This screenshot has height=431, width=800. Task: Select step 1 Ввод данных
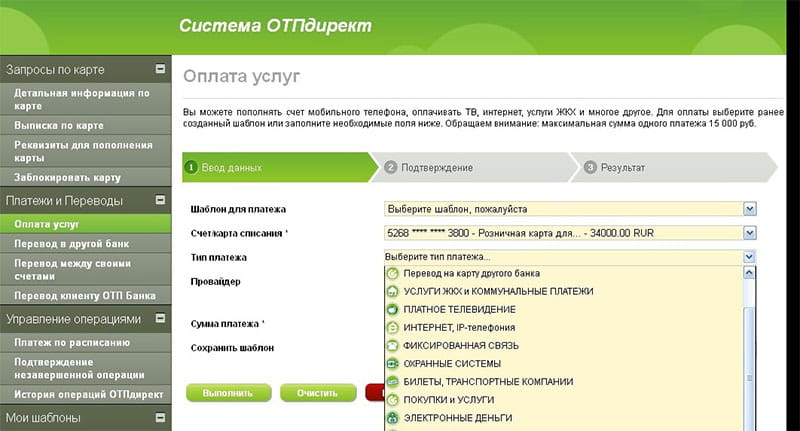click(x=280, y=167)
